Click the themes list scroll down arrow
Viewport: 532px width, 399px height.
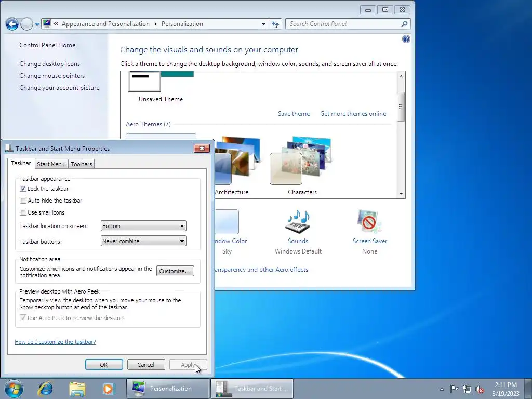(x=401, y=194)
